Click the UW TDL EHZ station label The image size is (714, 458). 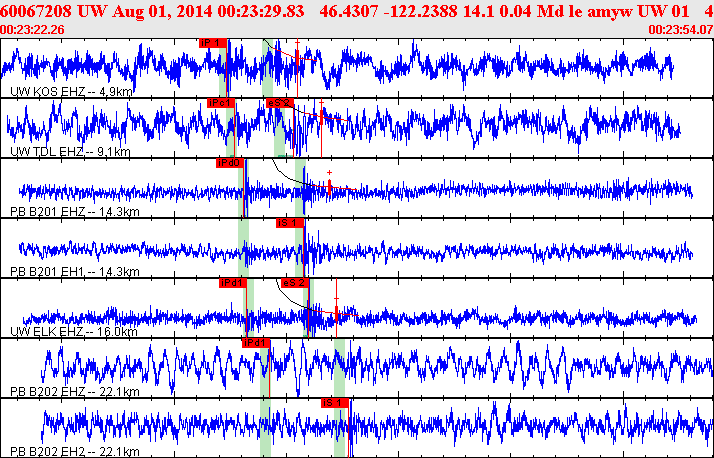[x=70, y=152]
